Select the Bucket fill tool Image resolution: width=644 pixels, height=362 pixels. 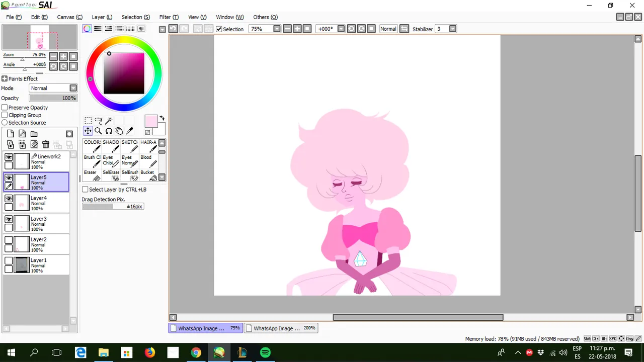click(x=148, y=175)
